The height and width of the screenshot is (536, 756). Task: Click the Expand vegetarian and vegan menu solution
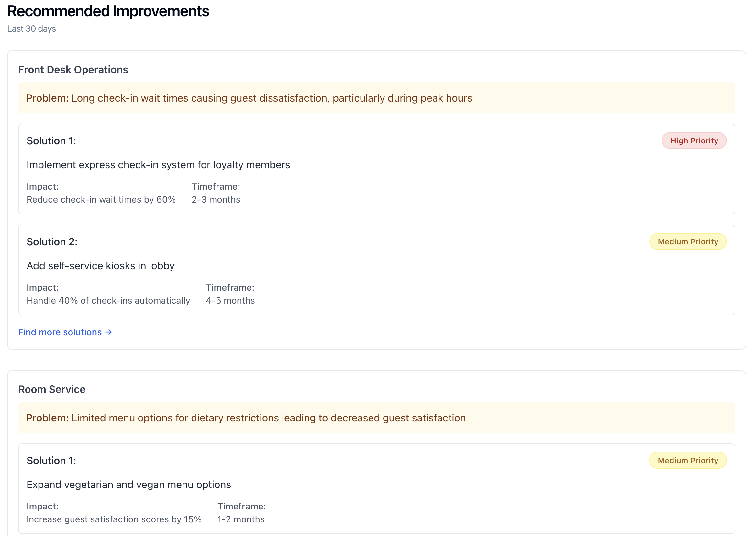[129, 485]
